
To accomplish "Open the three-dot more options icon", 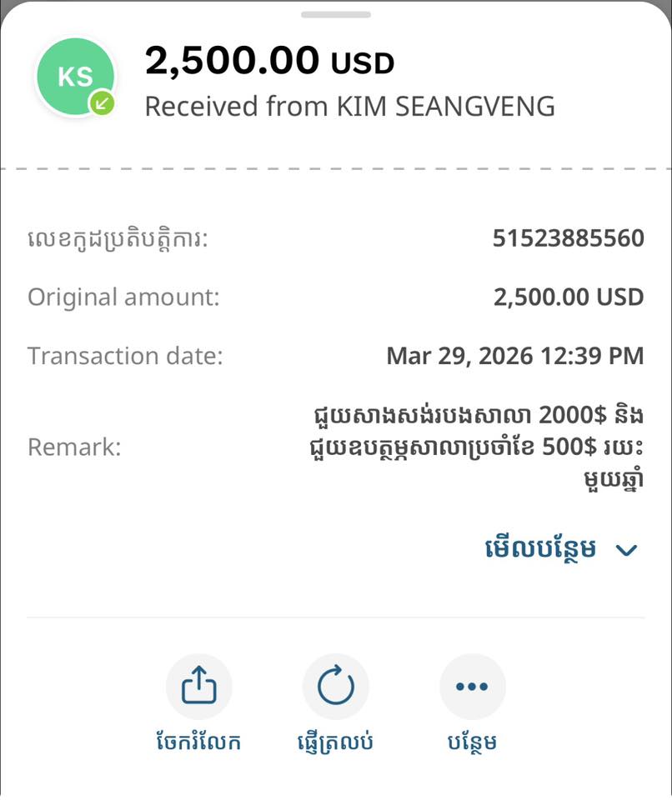I will tap(472, 687).
